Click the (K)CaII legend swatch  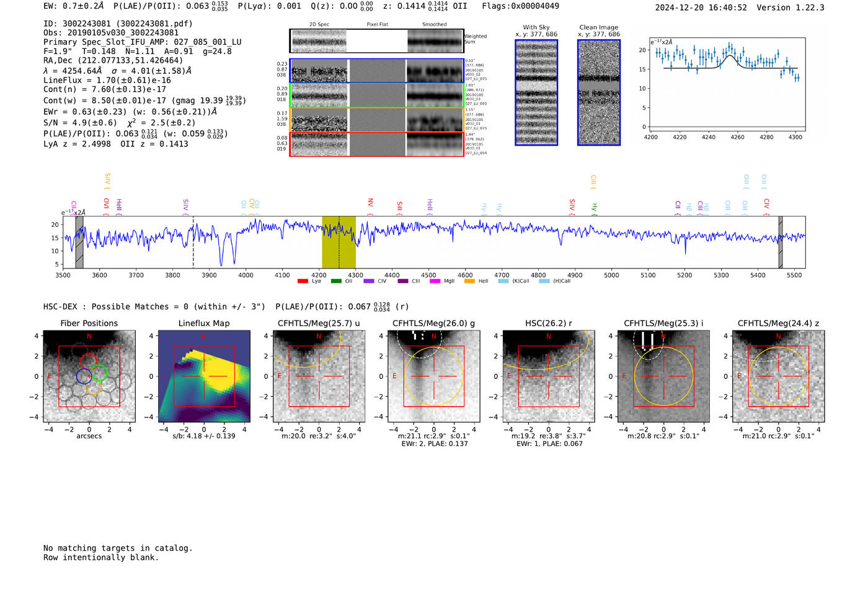click(503, 282)
